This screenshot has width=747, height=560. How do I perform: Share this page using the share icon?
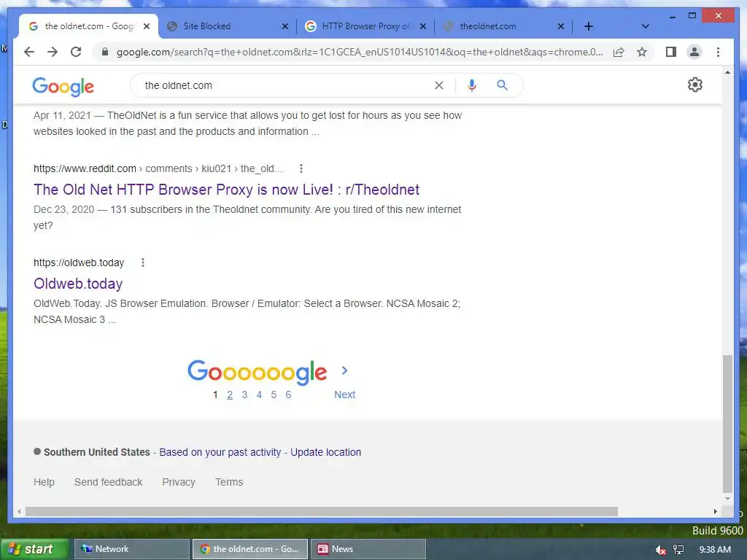[x=619, y=52]
